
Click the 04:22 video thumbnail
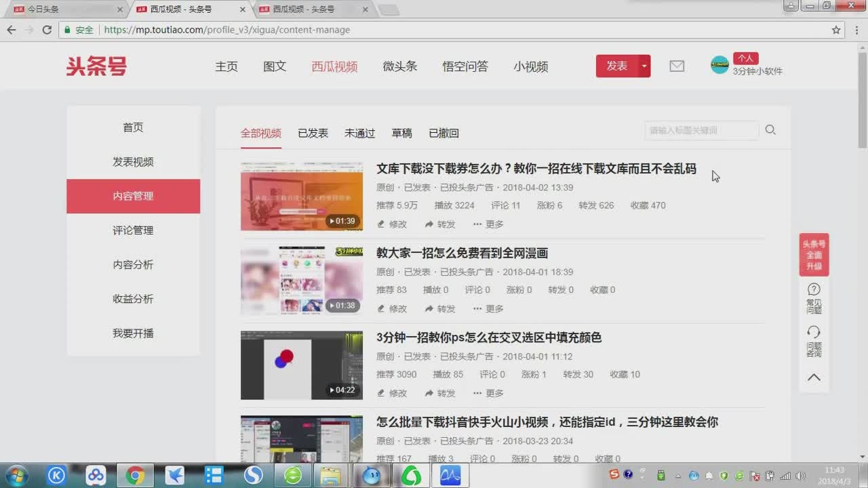[x=302, y=365]
